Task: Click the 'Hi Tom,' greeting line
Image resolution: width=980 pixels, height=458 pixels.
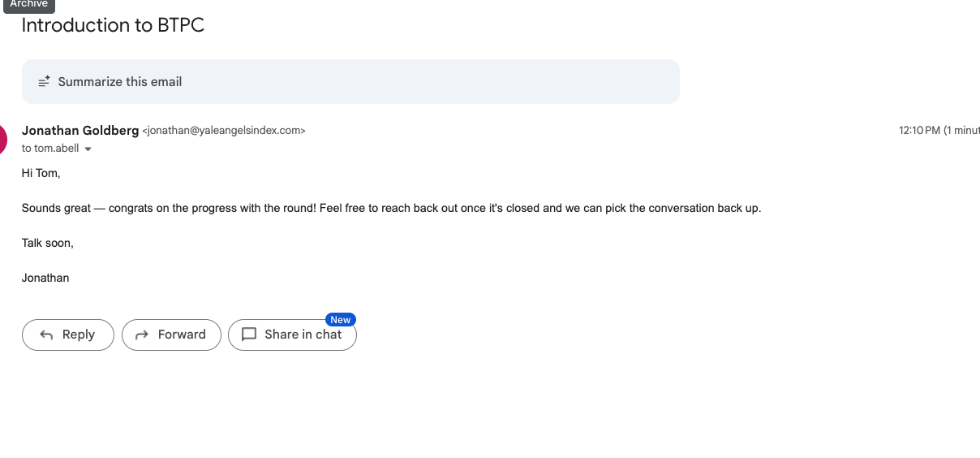Action: [41, 174]
